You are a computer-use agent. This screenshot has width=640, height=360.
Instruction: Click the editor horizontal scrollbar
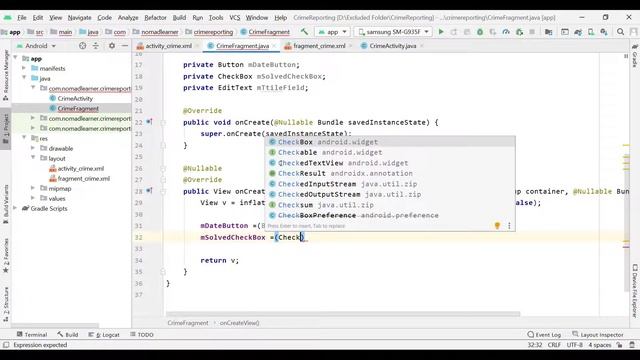click(343, 314)
